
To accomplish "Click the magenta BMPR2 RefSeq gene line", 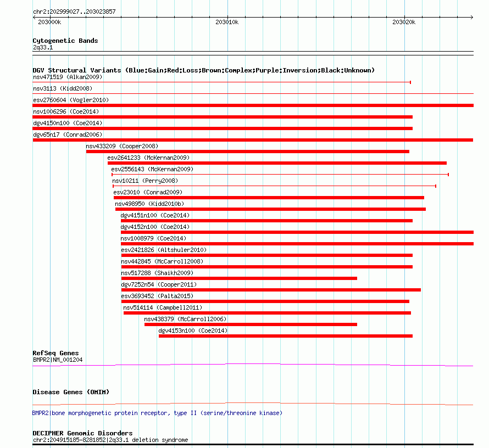I will click(x=253, y=365).
